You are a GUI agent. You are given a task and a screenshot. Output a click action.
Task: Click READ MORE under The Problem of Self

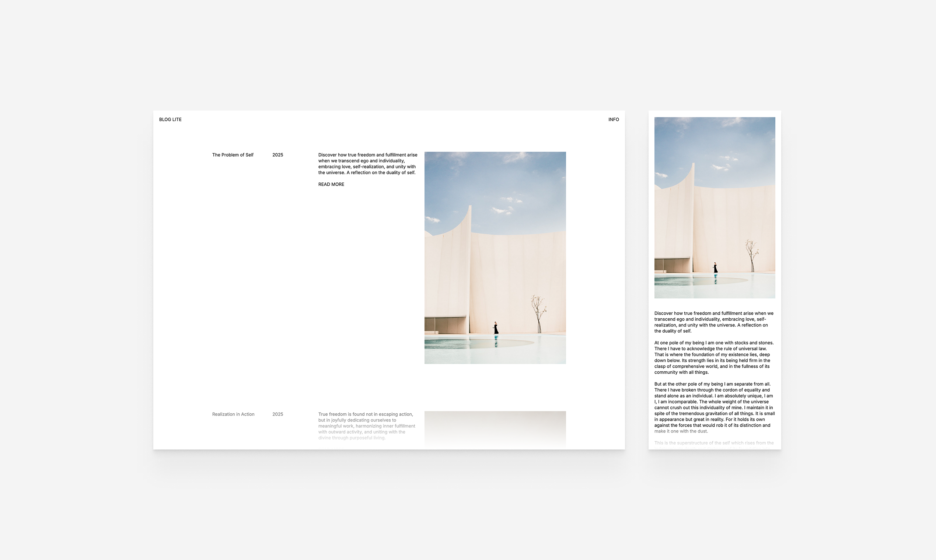(331, 184)
